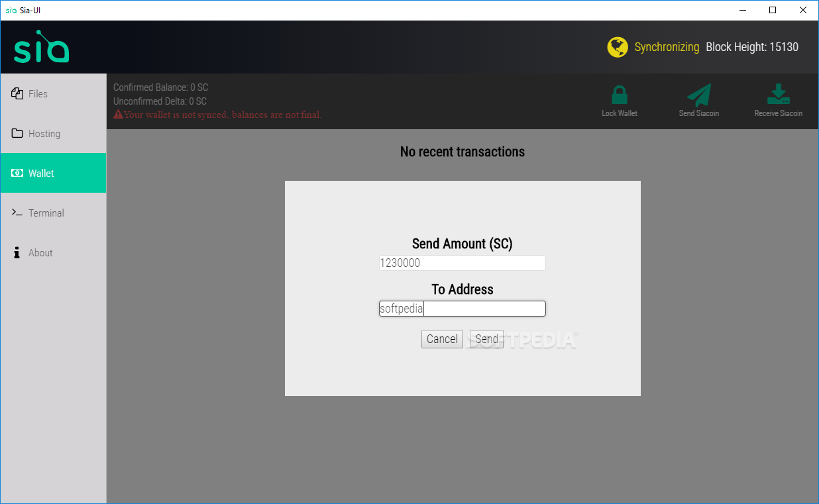
Task: Click the Send Amount (SC) label
Action: [x=463, y=244]
